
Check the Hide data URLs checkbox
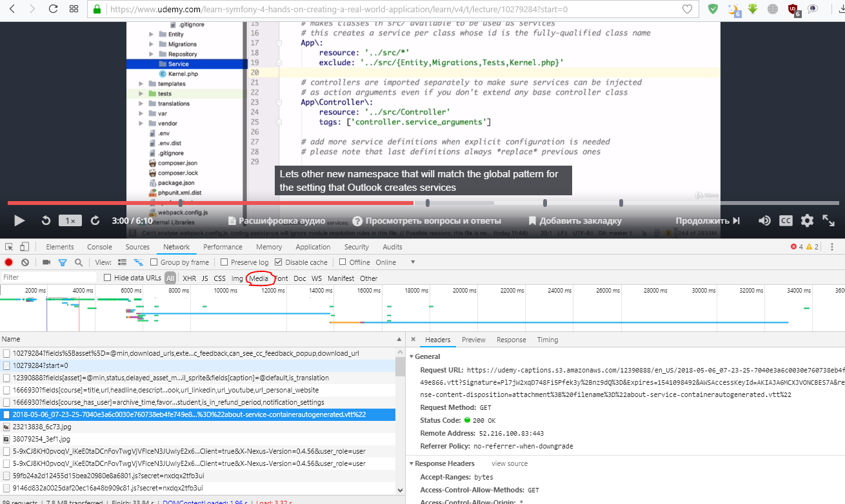point(108,278)
